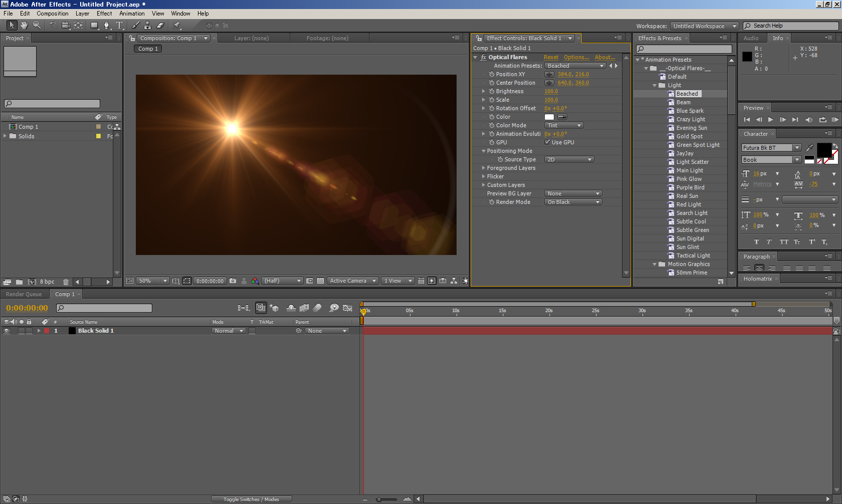The height and width of the screenshot is (504, 842).
Task: Enable frame blending for timeline
Action: coord(304,308)
